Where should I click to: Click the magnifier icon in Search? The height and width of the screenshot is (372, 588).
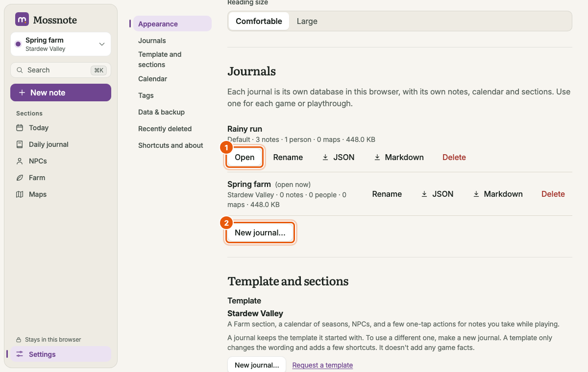(20, 70)
